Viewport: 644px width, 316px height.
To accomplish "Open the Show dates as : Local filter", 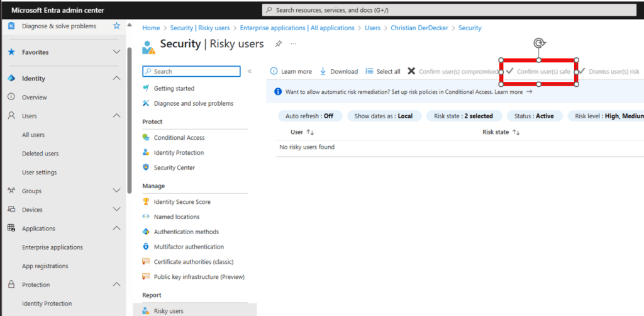I will coord(384,116).
